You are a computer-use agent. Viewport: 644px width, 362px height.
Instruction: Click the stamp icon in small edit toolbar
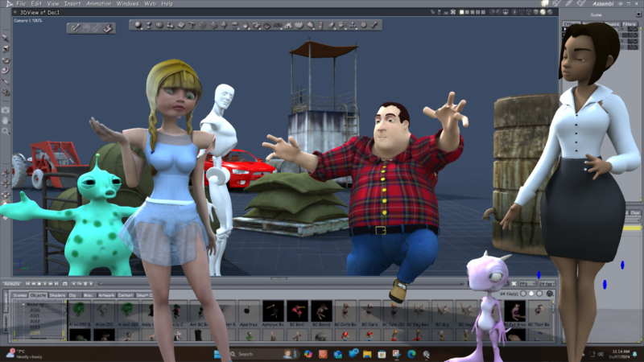(108, 28)
